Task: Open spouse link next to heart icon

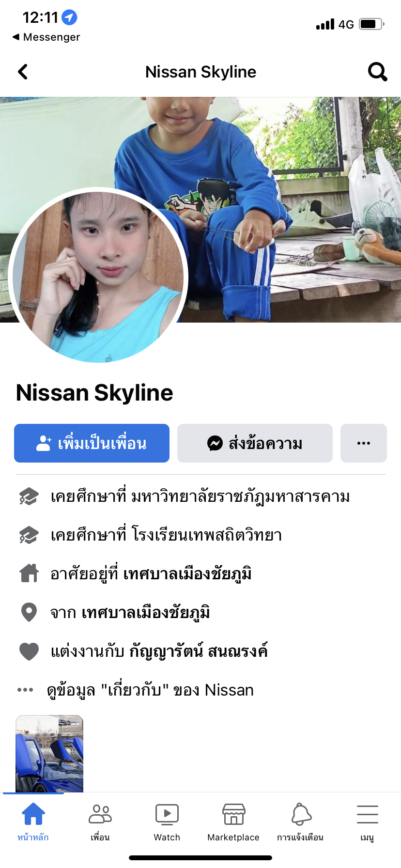Action: [199, 651]
